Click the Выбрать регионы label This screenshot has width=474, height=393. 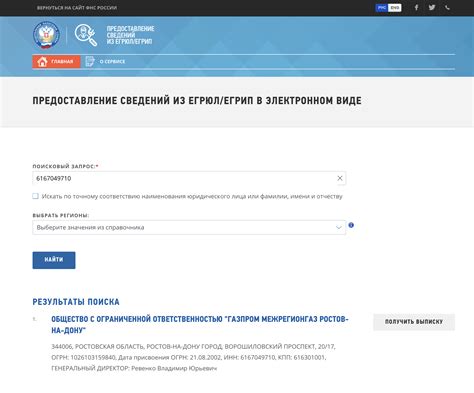click(61, 215)
